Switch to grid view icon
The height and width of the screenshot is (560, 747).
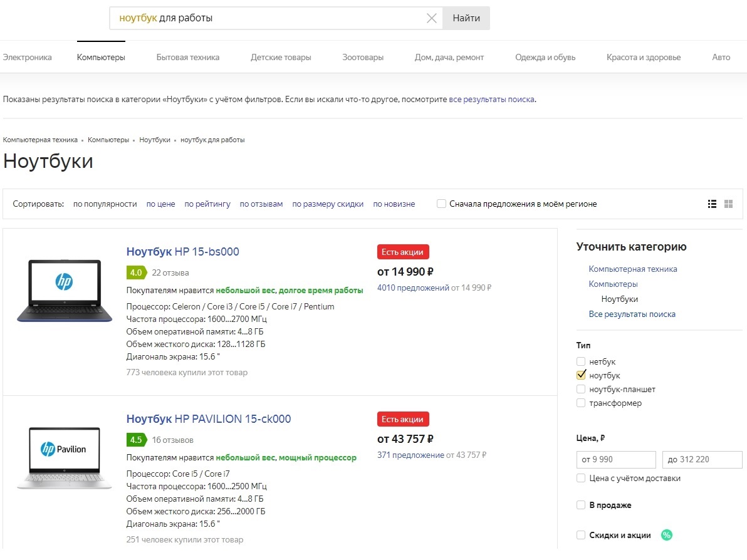tap(728, 204)
